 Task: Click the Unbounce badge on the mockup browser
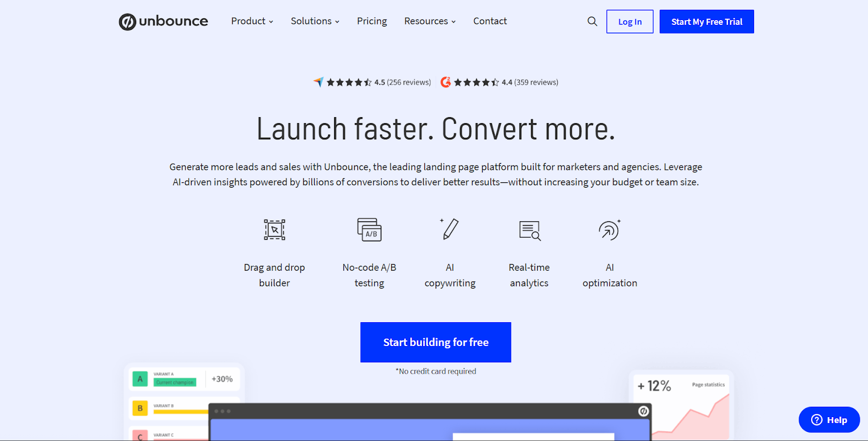(x=643, y=411)
